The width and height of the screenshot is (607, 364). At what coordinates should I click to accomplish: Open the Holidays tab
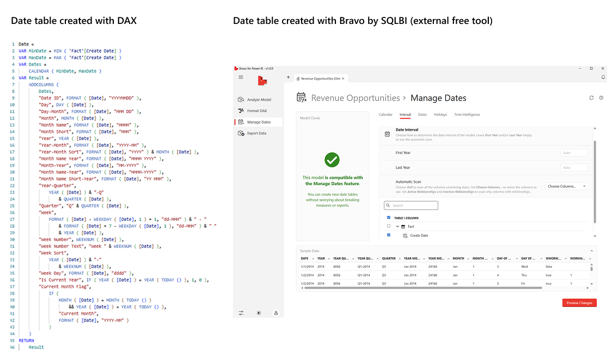[440, 114]
